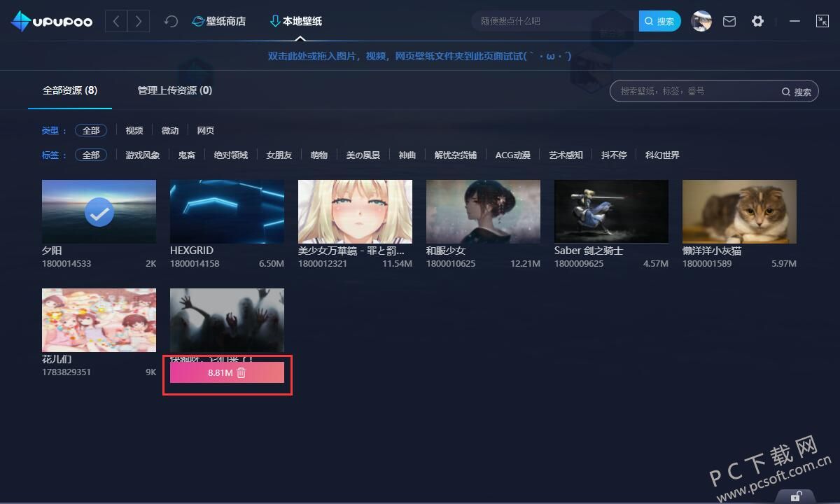Click the UPUPOO logo
This screenshot has width=840, height=504.
click(52, 22)
